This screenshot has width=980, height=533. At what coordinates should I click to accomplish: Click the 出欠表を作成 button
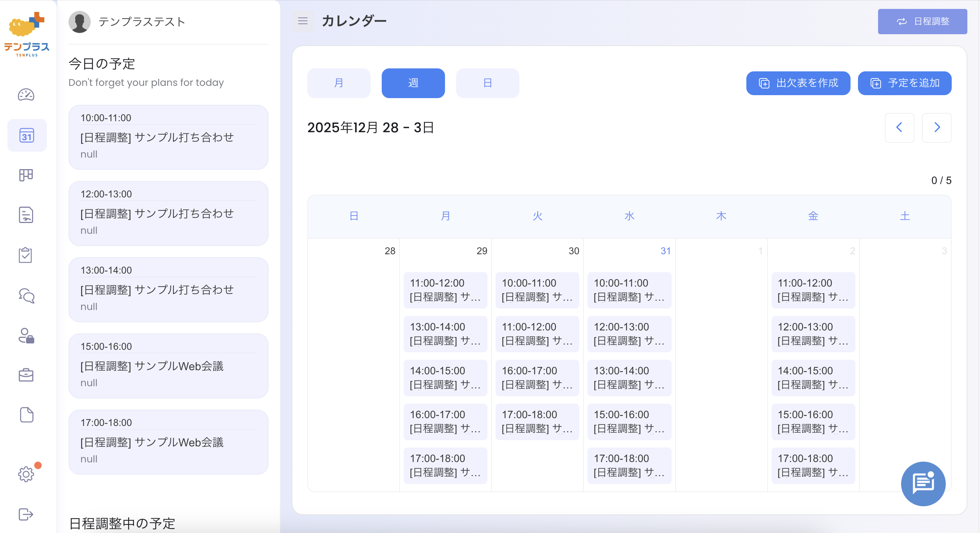click(x=798, y=83)
